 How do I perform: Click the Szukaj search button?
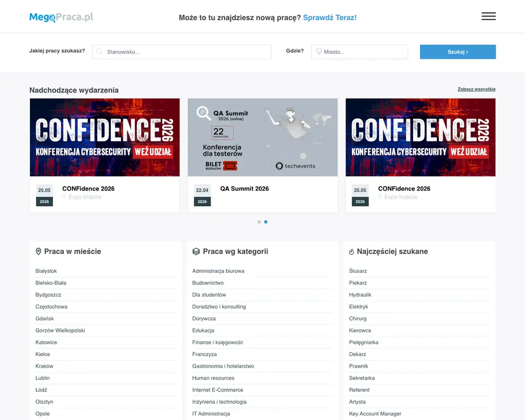[x=458, y=52]
